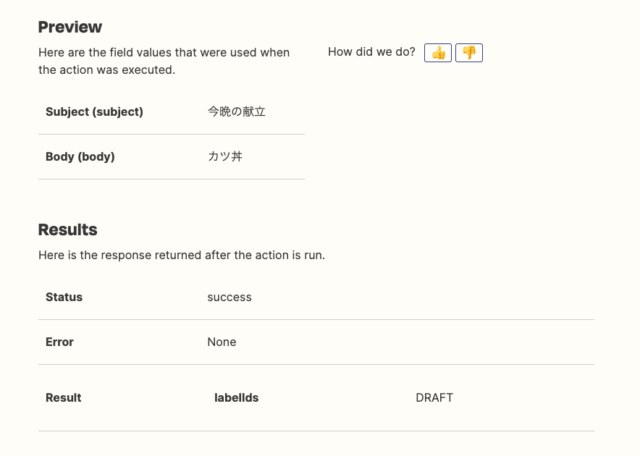The width and height of the screenshot is (640, 456).
Task: Select the Body (body) field label
Action: tap(80, 157)
